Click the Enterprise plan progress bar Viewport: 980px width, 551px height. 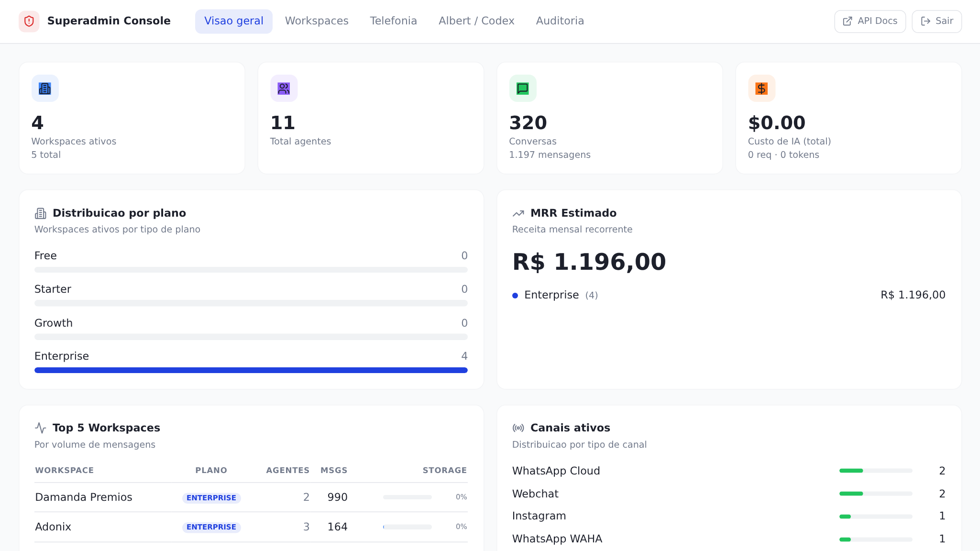click(x=251, y=370)
